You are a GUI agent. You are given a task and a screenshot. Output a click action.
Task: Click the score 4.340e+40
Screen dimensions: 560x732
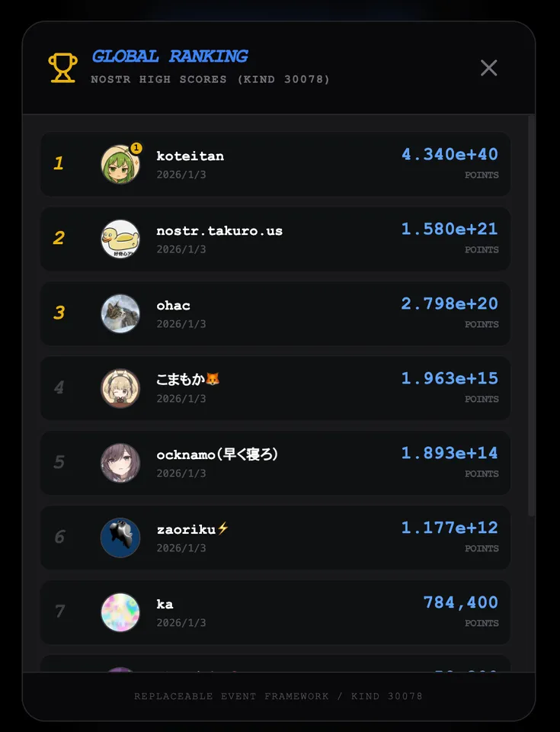tap(450, 154)
